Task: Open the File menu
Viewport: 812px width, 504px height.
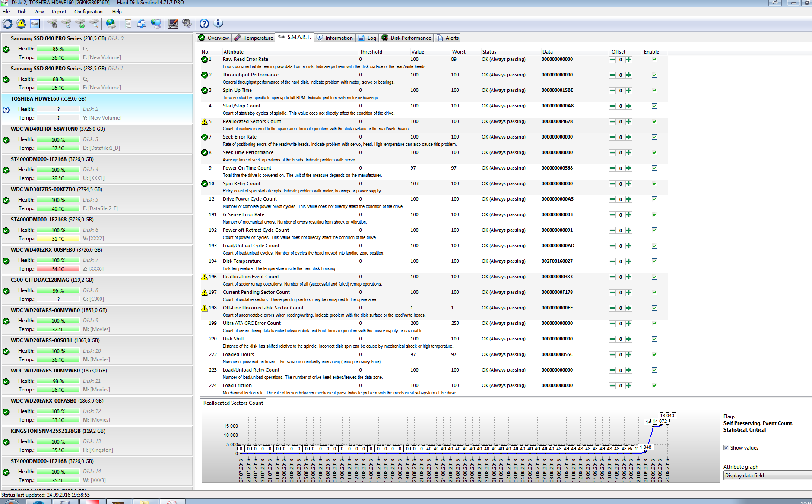Action: click(6, 12)
